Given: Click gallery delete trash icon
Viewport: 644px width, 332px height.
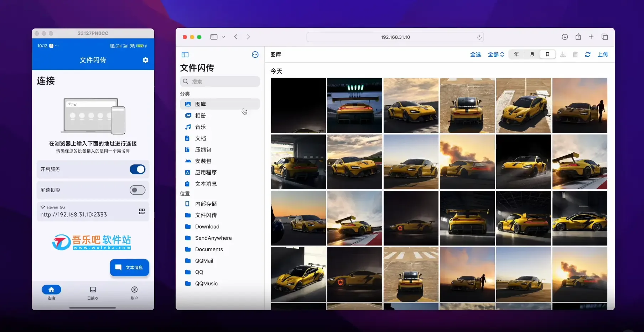Looking at the screenshot, I should pos(575,54).
